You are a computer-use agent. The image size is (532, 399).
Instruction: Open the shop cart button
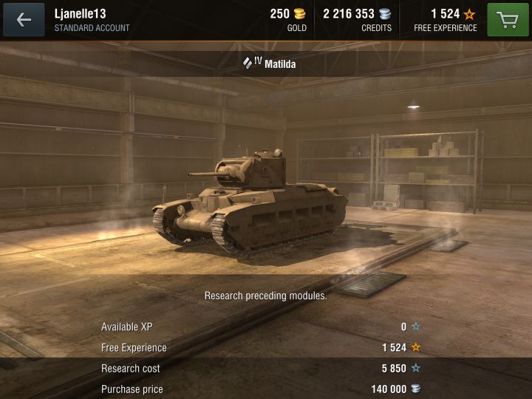[508, 20]
